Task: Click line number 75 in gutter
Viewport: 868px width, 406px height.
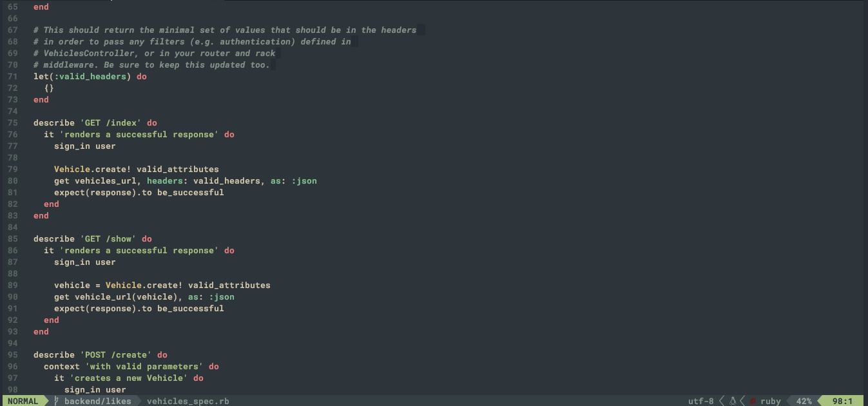Action: coord(13,122)
